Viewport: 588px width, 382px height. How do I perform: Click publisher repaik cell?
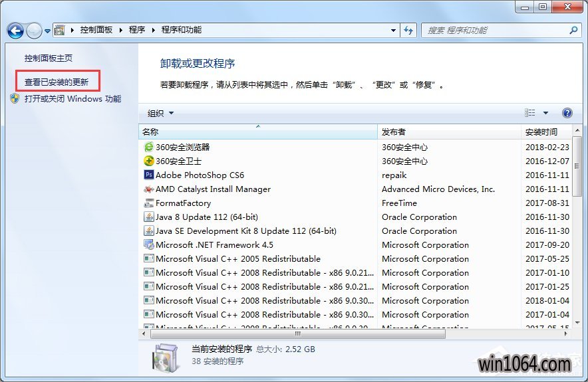[394, 175]
